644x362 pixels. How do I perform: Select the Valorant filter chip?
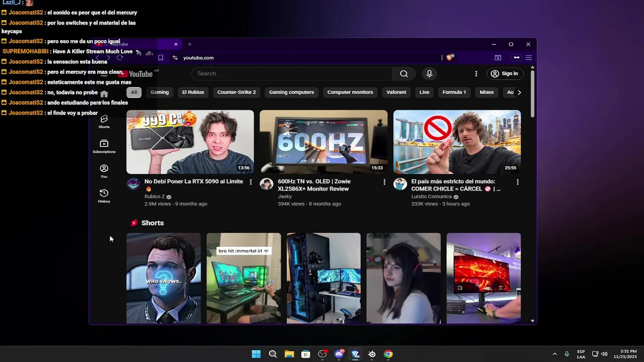(x=396, y=92)
